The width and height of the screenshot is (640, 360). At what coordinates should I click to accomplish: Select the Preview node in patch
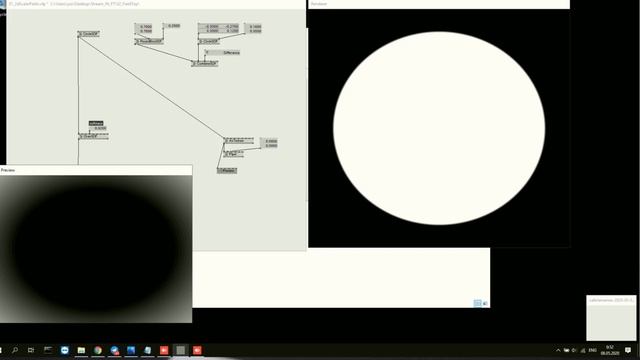227,170
